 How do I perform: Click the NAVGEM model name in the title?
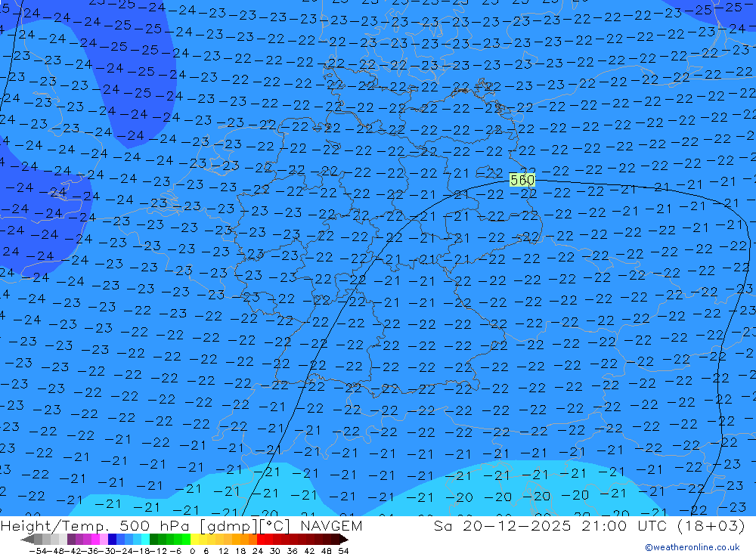click(x=331, y=525)
